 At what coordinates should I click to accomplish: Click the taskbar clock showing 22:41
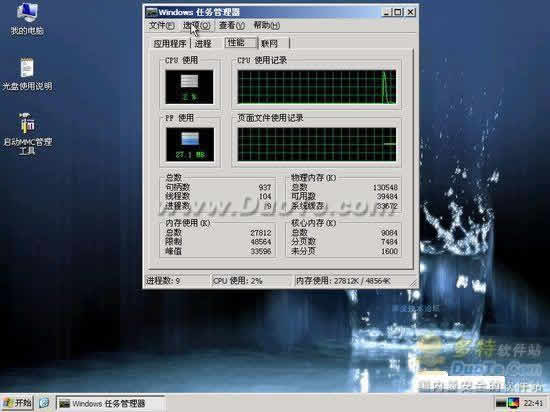pos(533,403)
